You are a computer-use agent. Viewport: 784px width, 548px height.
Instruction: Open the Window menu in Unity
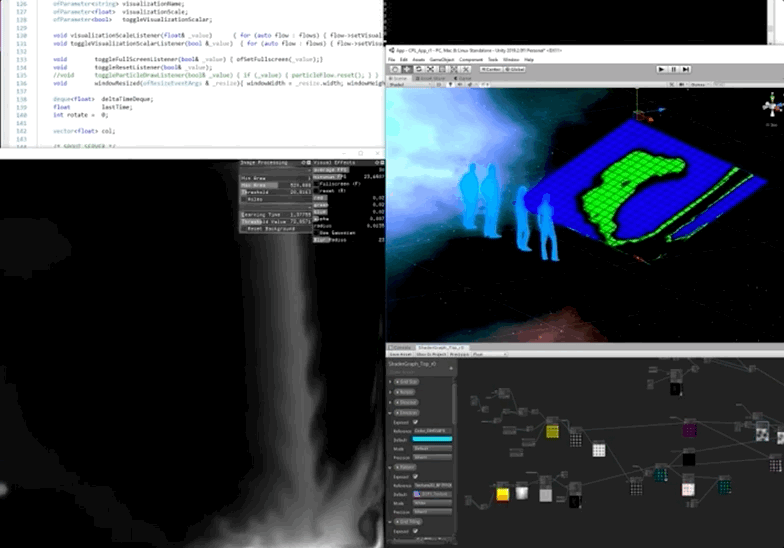(511, 60)
